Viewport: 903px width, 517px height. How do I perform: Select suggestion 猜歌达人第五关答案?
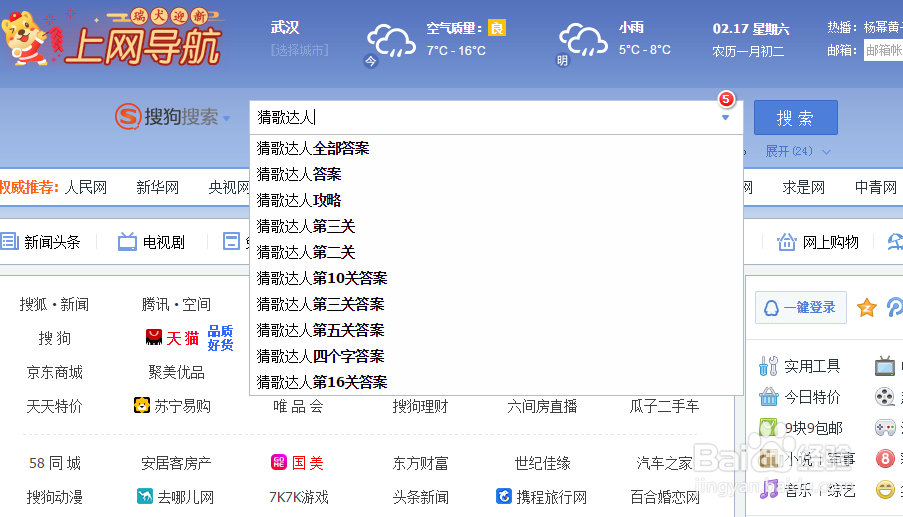[496, 330]
